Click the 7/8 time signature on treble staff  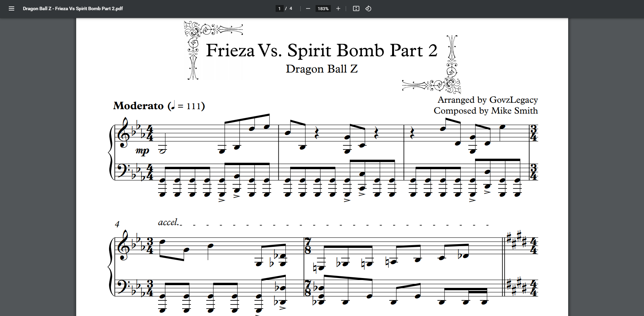[308, 246]
